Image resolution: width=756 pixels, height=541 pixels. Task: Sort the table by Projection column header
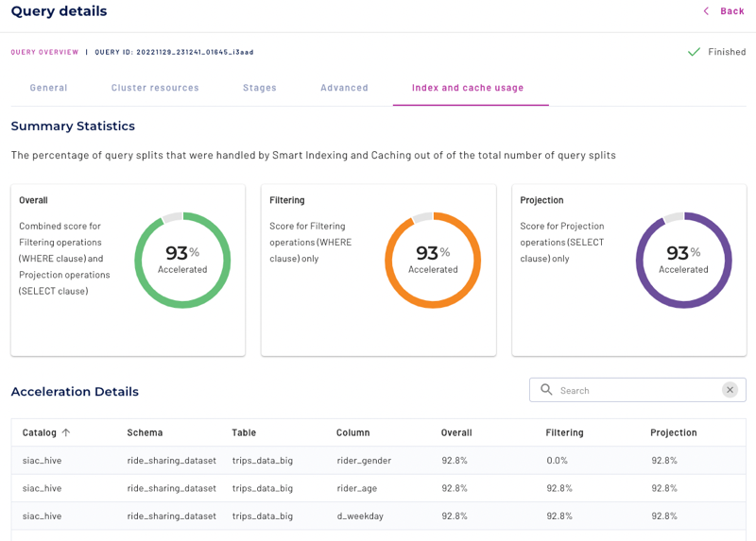673,433
